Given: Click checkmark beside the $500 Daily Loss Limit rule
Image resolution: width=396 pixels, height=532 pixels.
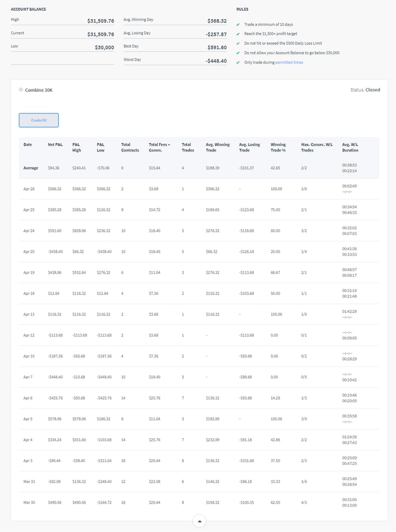Looking at the screenshot, I should [x=238, y=43].
